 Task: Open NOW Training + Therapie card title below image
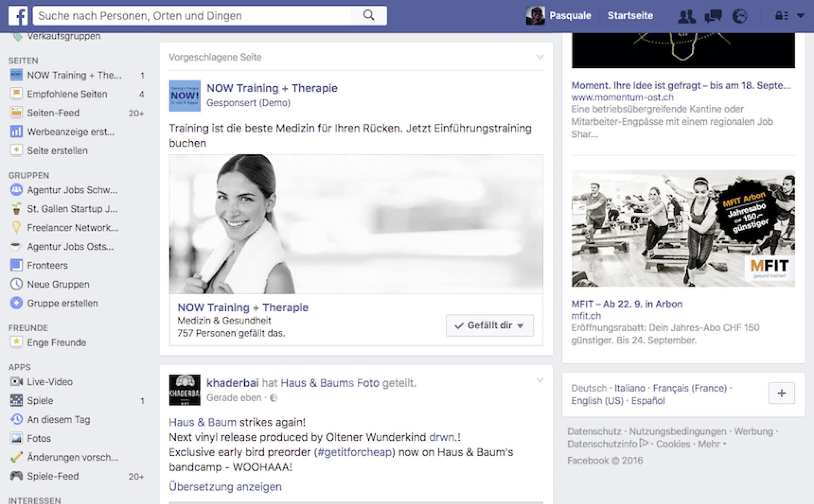[x=243, y=308]
